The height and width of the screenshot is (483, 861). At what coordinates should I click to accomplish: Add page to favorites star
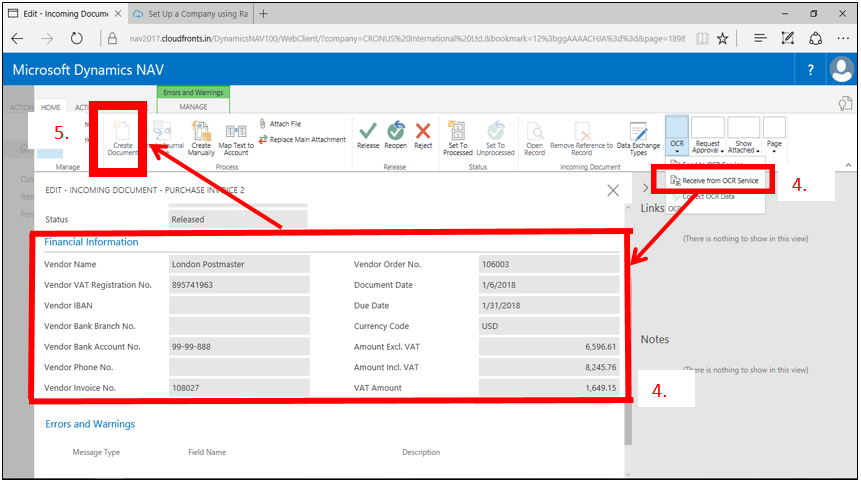[x=723, y=38]
